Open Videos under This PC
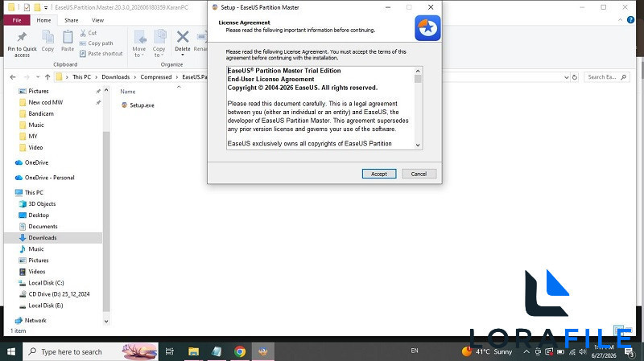Image resolution: width=644 pixels, height=361 pixels. click(x=36, y=272)
